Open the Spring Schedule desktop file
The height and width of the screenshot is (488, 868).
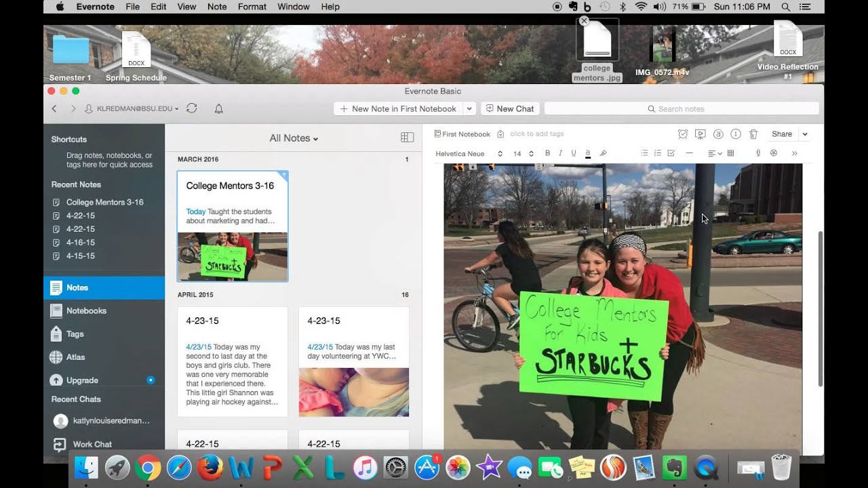[136, 56]
